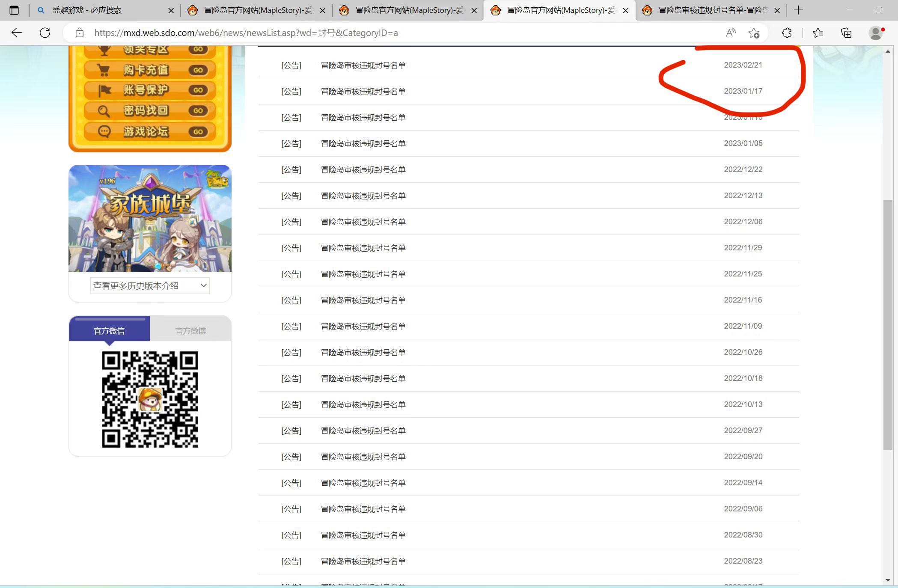Open the Collections icon
Image resolution: width=898 pixels, height=588 pixels.
tap(846, 33)
